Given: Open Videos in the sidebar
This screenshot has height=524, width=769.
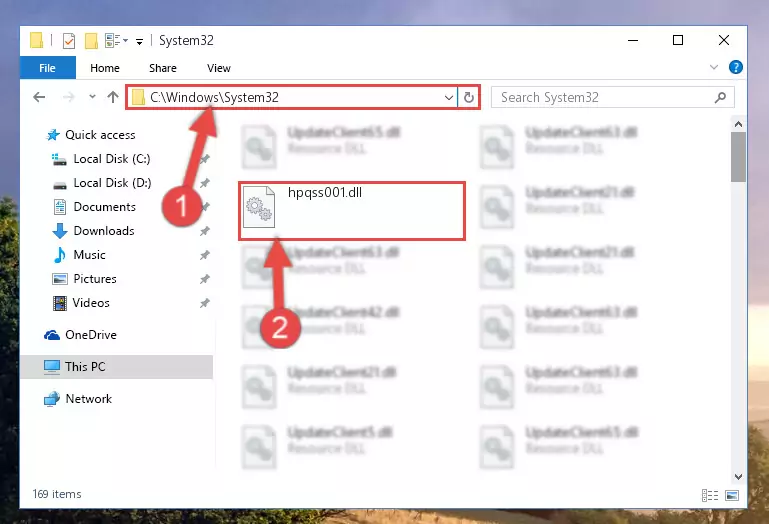Looking at the screenshot, I should [91, 303].
